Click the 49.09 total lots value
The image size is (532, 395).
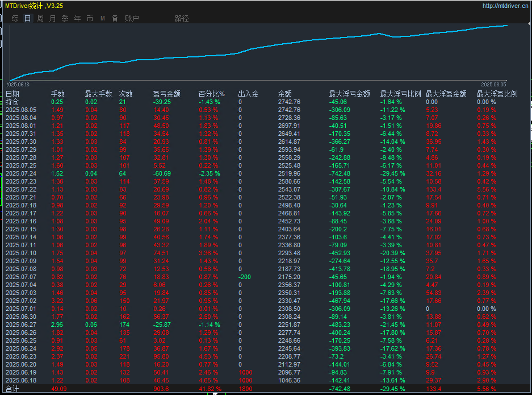click(59, 389)
